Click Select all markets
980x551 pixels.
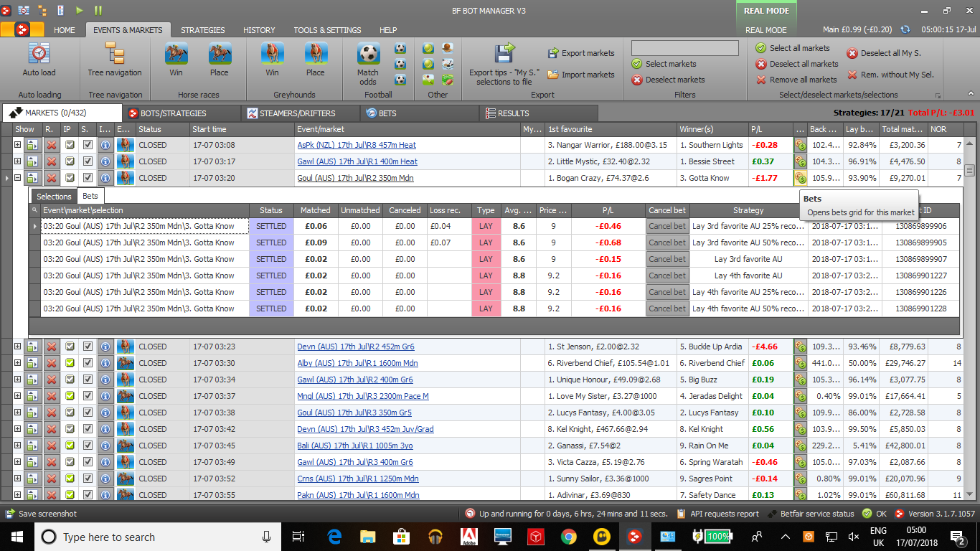click(x=793, y=48)
